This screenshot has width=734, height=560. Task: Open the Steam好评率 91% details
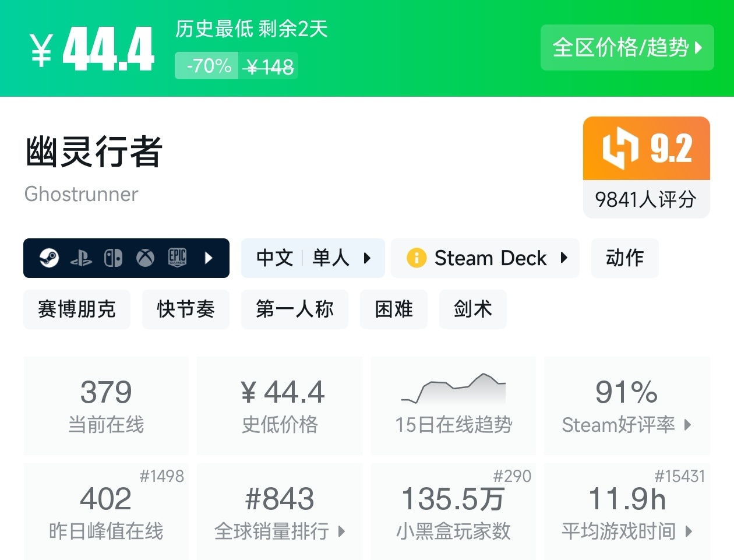[627, 406]
